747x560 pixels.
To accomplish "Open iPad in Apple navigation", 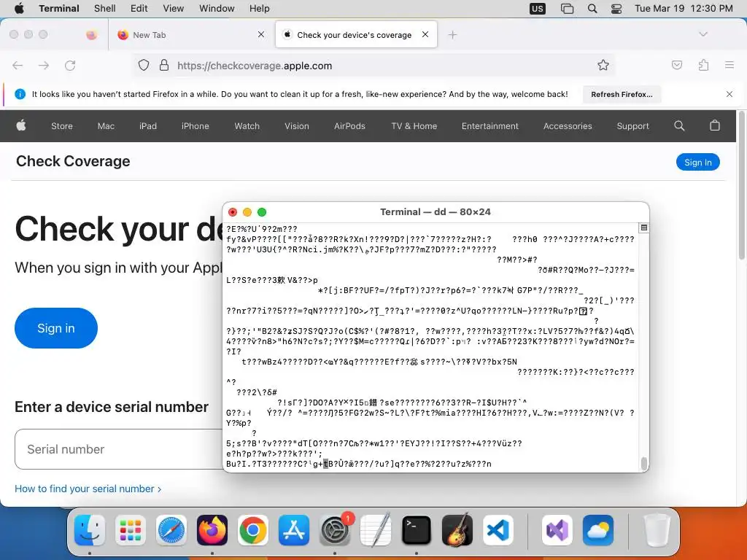I will [147, 126].
